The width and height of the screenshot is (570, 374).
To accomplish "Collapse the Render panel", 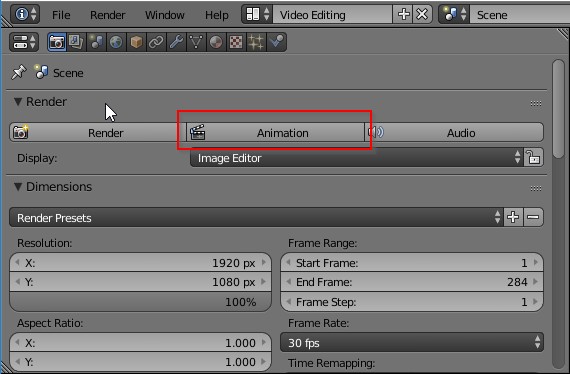I will [18, 101].
